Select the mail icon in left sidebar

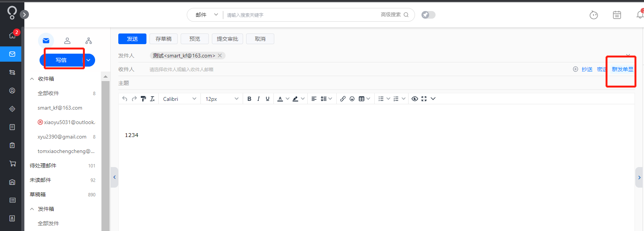pyautogui.click(x=12, y=54)
